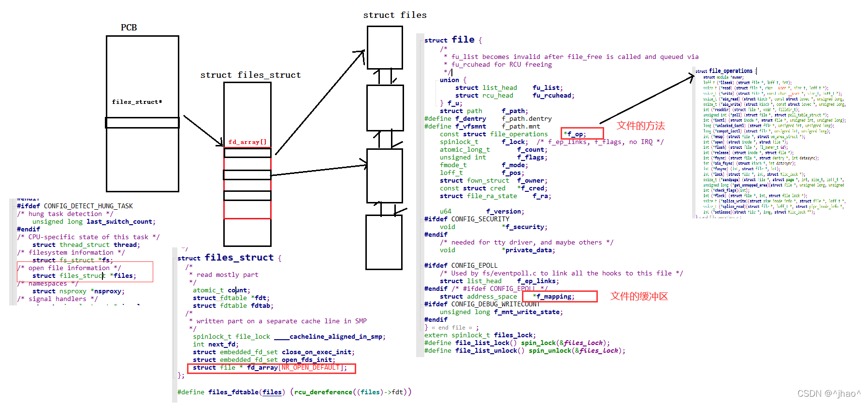Click "struct files_struct *files;" declaration

85,275
